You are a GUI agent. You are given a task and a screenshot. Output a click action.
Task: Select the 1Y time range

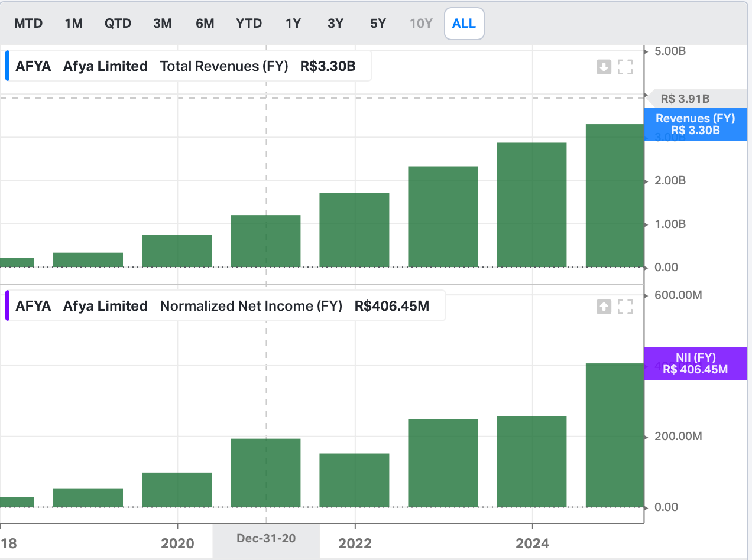click(x=293, y=24)
